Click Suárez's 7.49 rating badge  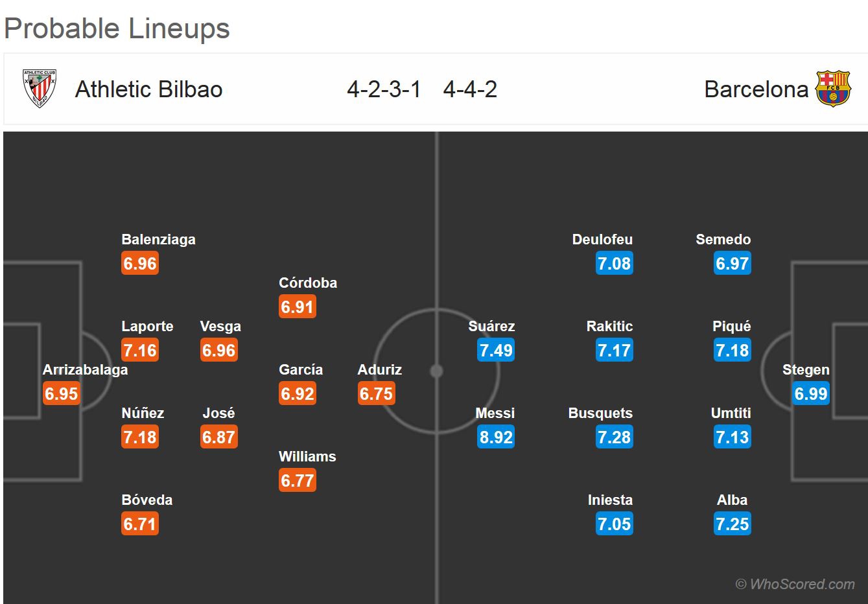[x=496, y=351]
